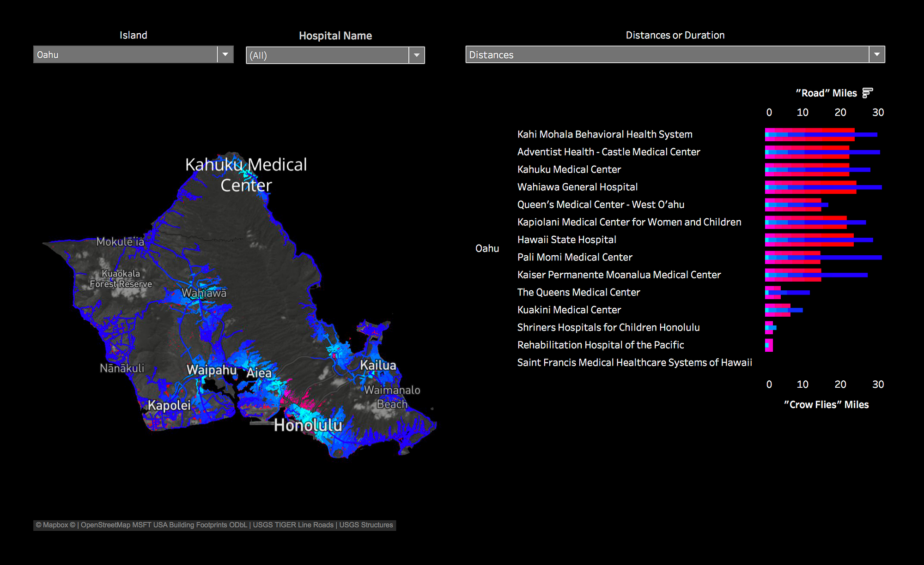
Task: Click Adventist Health - Castle Medical Center row
Action: pos(608,152)
